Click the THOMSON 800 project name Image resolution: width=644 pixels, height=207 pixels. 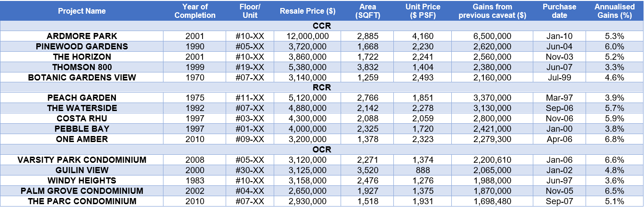(x=82, y=67)
